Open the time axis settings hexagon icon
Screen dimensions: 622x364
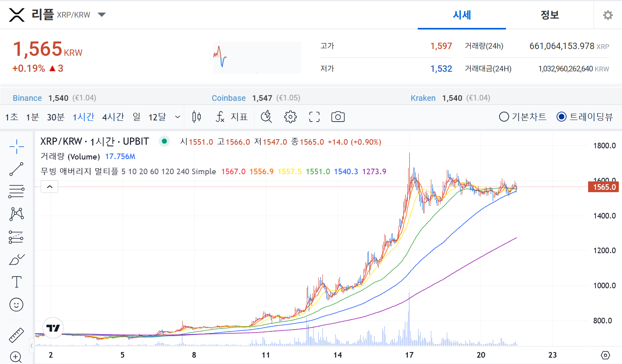(x=605, y=355)
